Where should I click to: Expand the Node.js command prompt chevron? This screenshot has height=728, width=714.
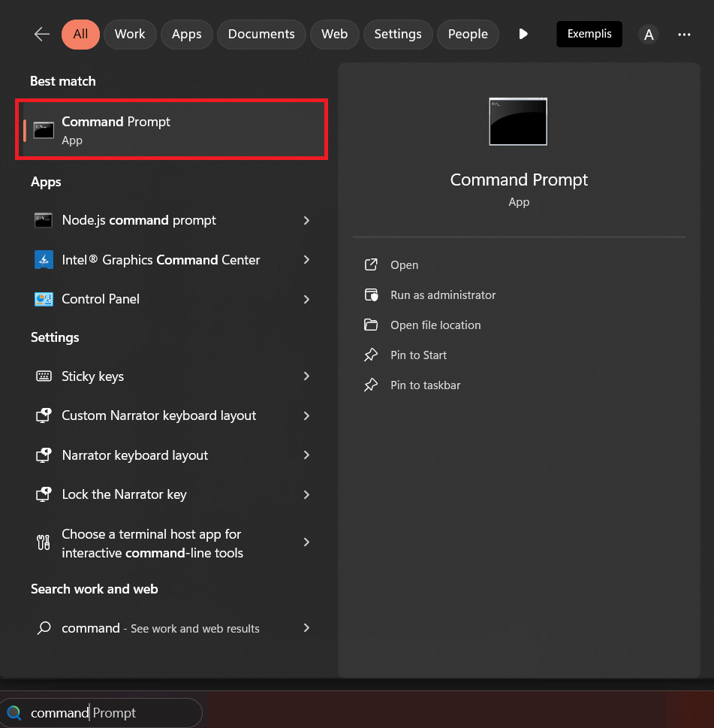pyautogui.click(x=306, y=221)
